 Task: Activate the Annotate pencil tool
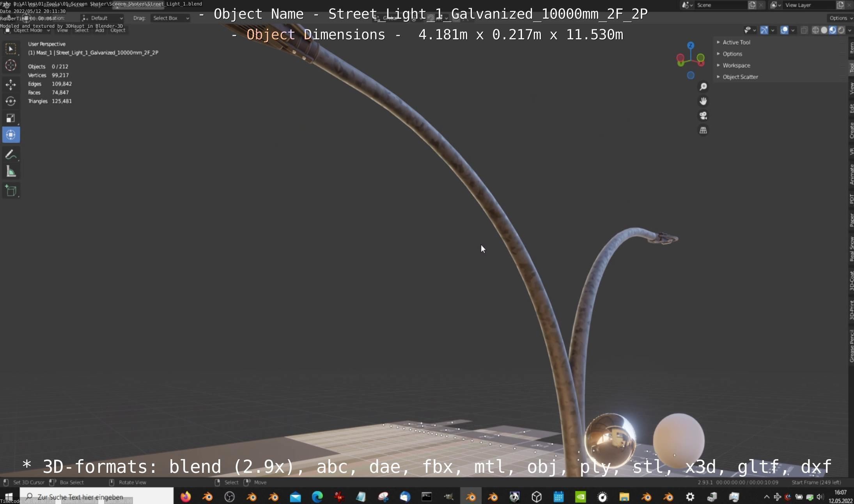(x=11, y=155)
